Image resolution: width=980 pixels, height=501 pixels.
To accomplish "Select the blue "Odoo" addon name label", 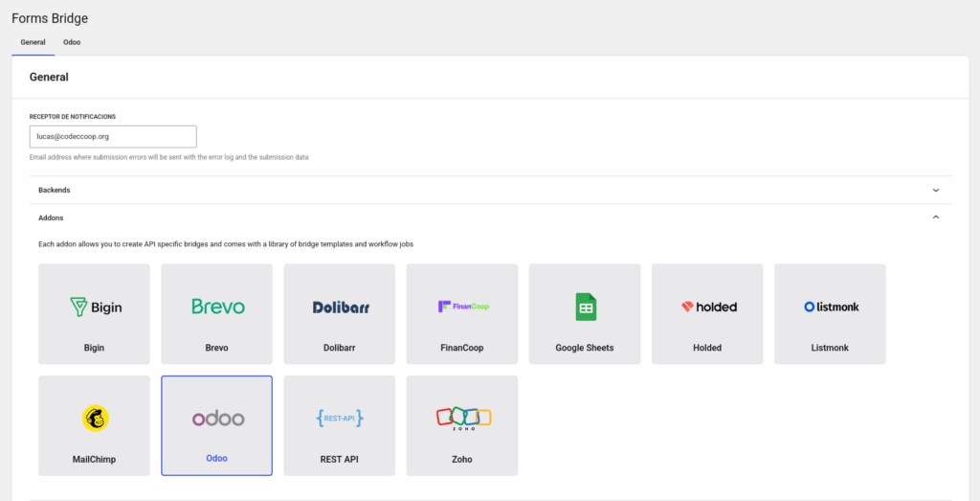I will (x=217, y=459).
